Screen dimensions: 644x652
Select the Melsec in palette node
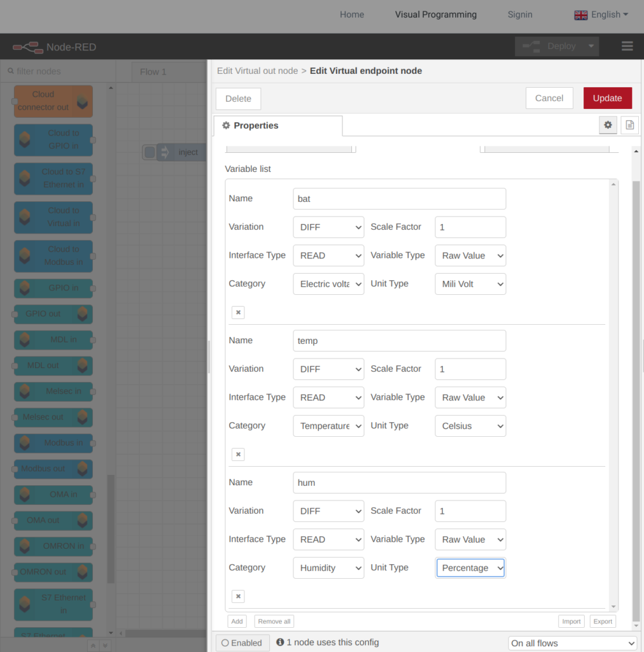53,392
